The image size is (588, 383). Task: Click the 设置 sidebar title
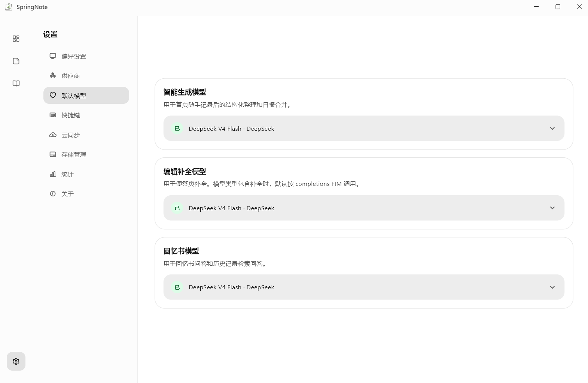click(x=50, y=34)
